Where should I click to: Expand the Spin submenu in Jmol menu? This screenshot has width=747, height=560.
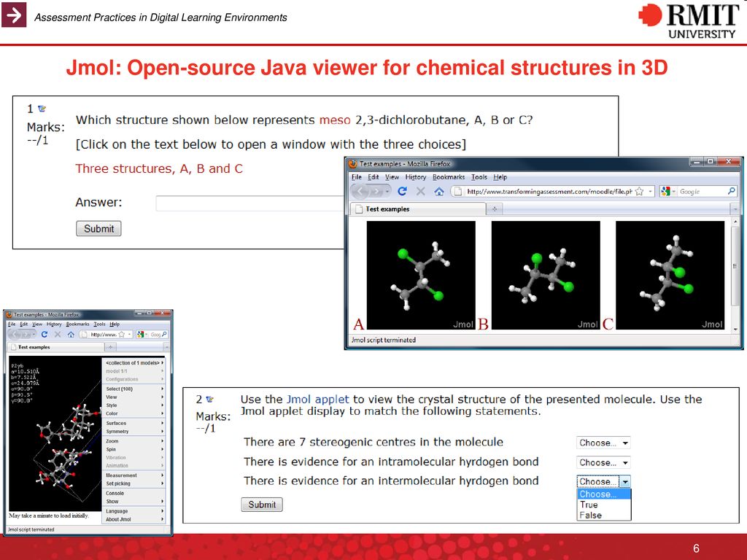[134, 449]
